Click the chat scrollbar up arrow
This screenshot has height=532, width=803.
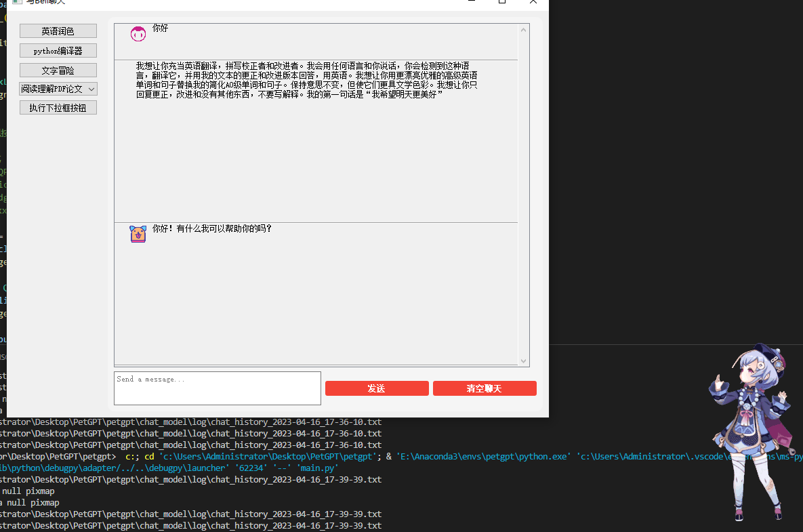[523, 30]
